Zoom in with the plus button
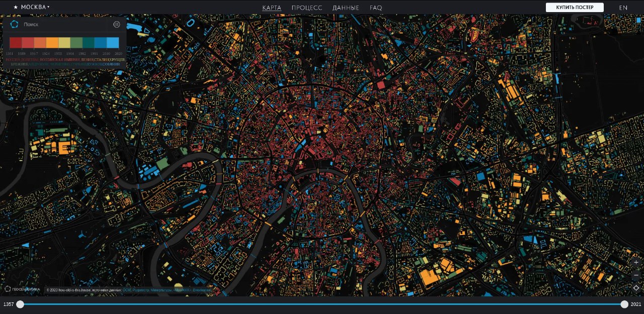Image resolution: width=644 pixels, height=314 pixels. 636,262
